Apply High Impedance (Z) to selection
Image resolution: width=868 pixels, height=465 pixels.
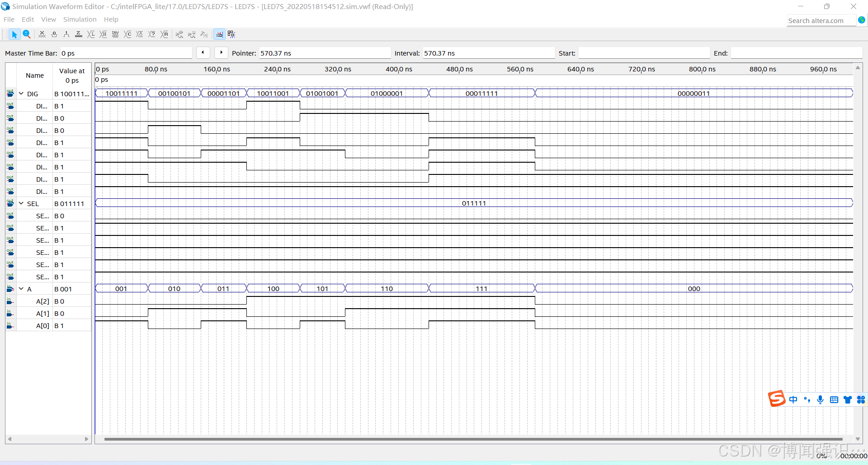click(79, 34)
